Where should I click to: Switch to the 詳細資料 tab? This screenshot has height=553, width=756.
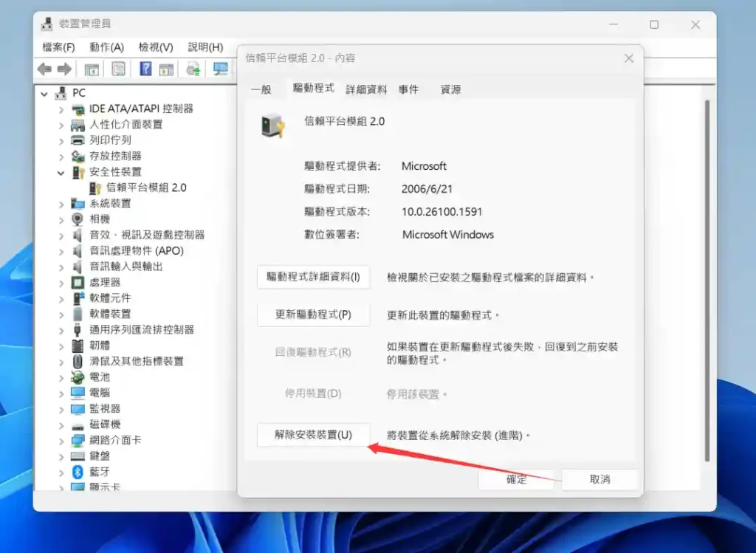(x=366, y=89)
